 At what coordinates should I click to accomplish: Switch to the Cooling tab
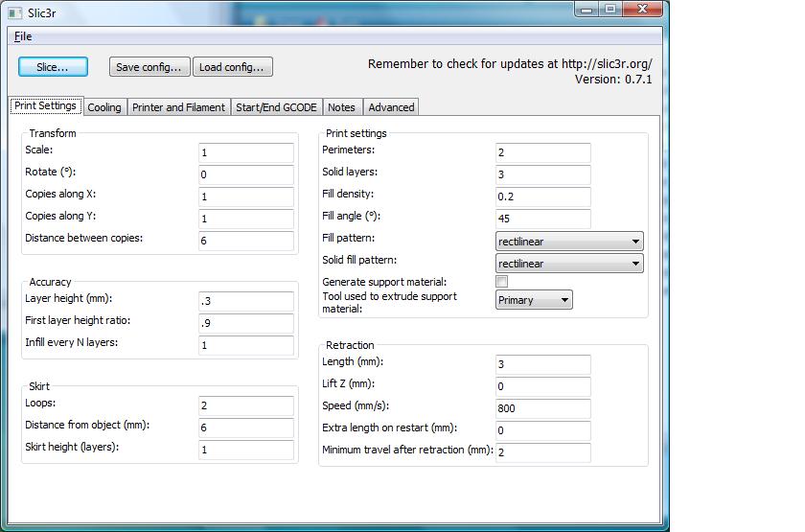click(104, 107)
